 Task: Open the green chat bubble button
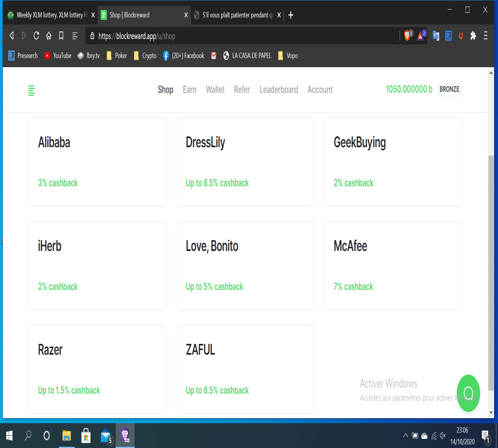tap(469, 393)
